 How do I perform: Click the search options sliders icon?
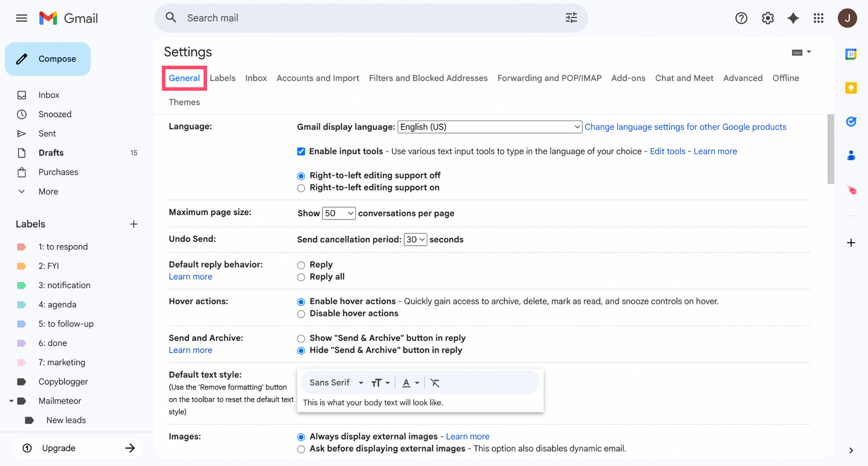pyautogui.click(x=571, y=17)
